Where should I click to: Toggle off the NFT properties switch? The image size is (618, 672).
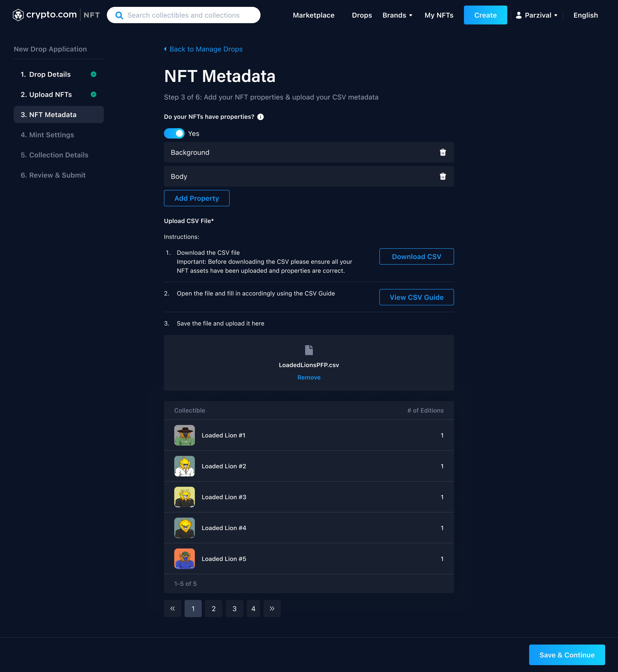pyautogui.click(x=174, y=133)
